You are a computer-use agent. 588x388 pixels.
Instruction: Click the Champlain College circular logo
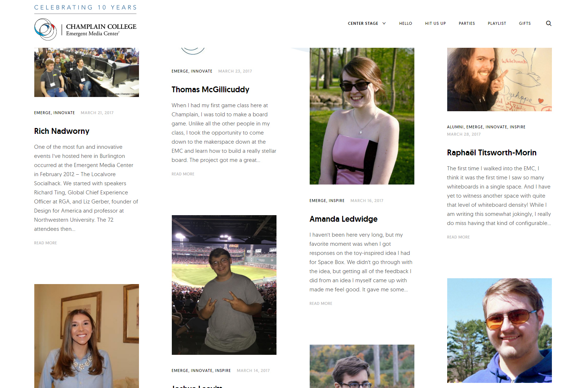point(46,29)
